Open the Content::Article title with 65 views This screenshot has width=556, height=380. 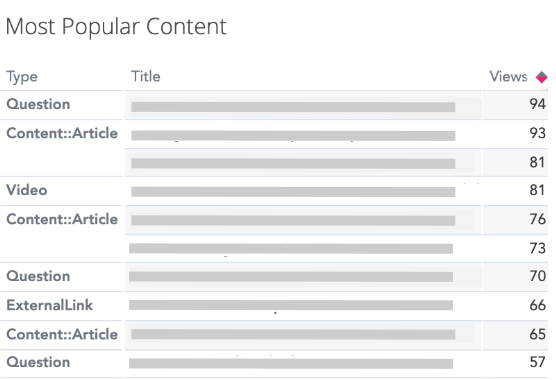pos(293,334)
